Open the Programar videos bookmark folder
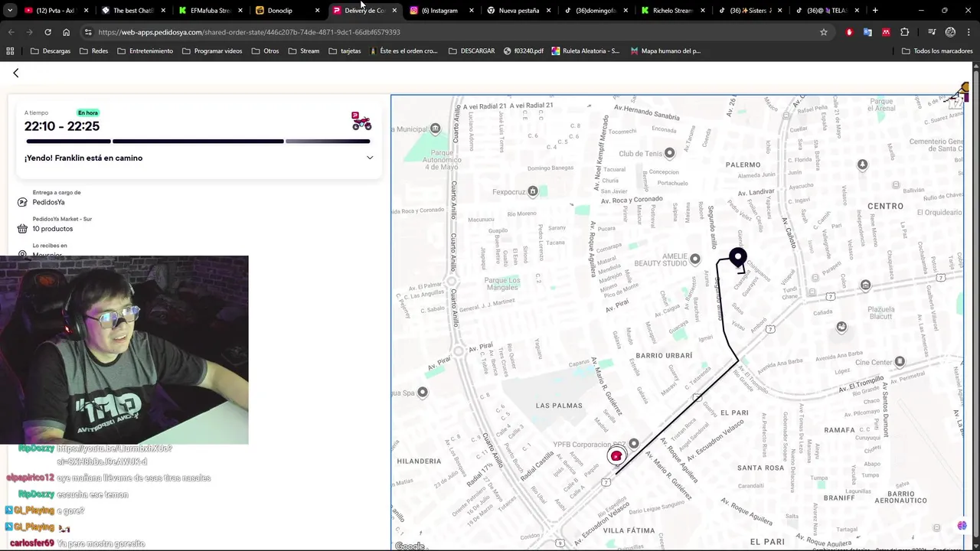 point(212,51)
